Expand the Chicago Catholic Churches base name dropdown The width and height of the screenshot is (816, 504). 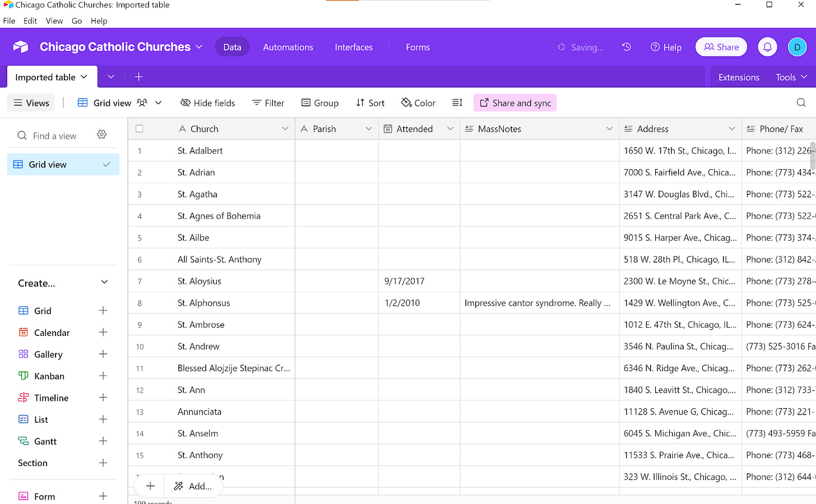click(x=198, y=47)
